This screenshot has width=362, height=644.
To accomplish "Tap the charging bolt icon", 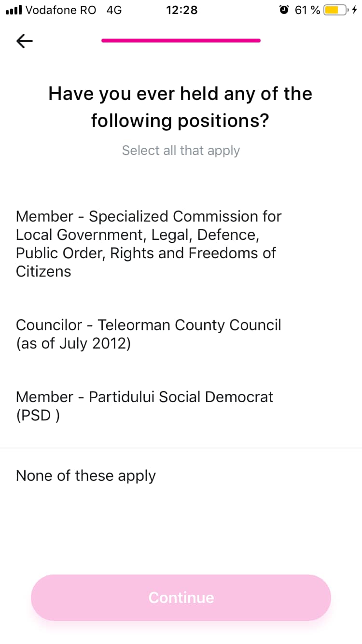I will click(355, 10).
